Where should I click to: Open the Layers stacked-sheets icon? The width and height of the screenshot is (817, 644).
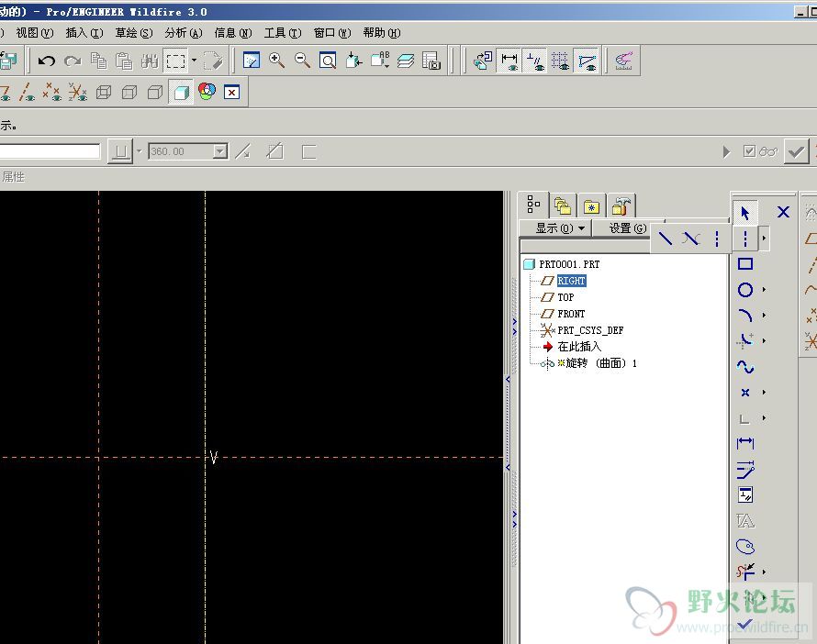(x=406, y=61)
